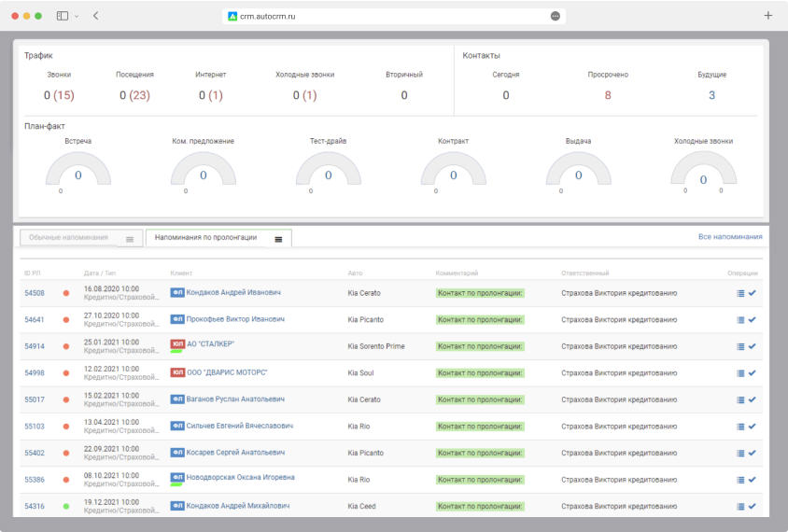
Task: Open details list icon for reminder 54508
Action: point(740,293)
